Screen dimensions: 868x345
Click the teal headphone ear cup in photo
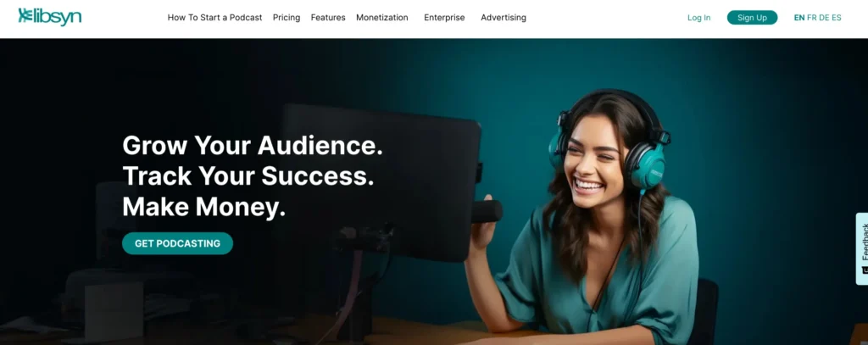pyautogui.click(x=647, y=166)
